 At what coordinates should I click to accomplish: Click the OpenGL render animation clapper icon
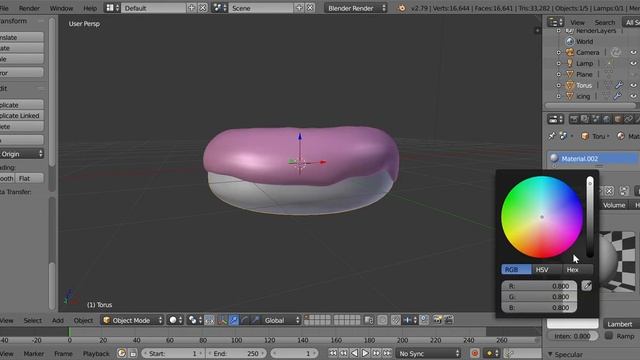[449, 320]
